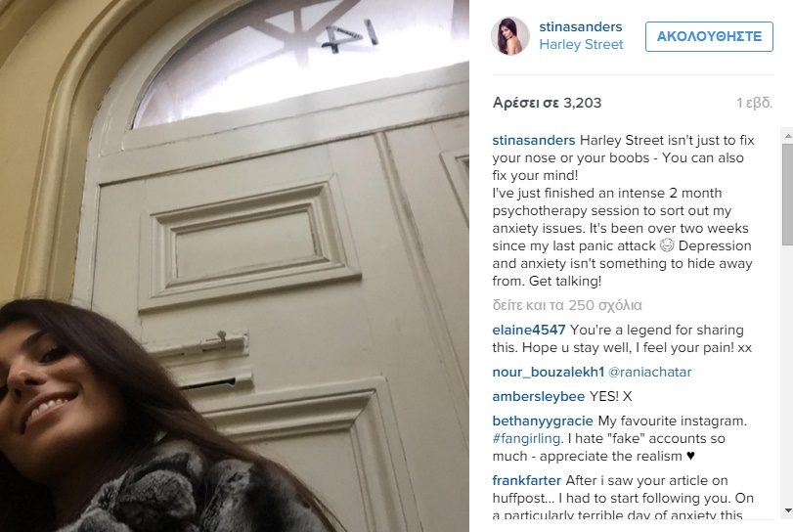Click stinasanders username in the caption
Screen dimensions: 793x532
534,140
